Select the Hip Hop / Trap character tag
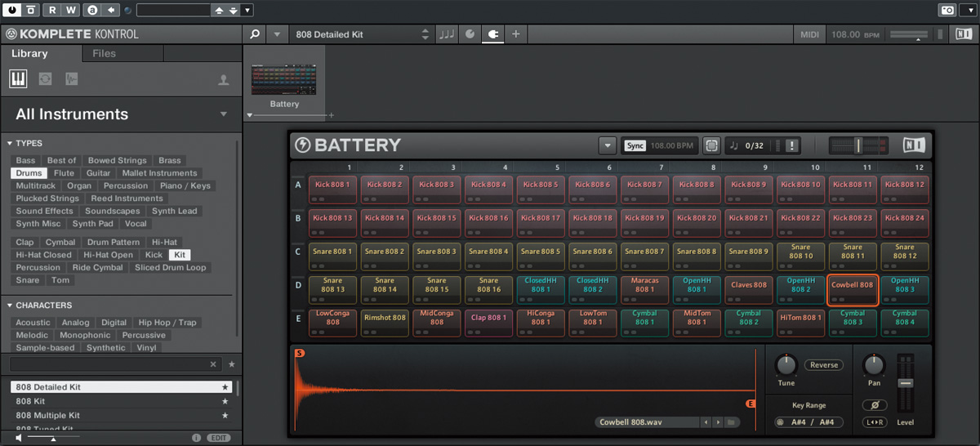This screenshot has height=446, width=980. [x=166, y=323]
